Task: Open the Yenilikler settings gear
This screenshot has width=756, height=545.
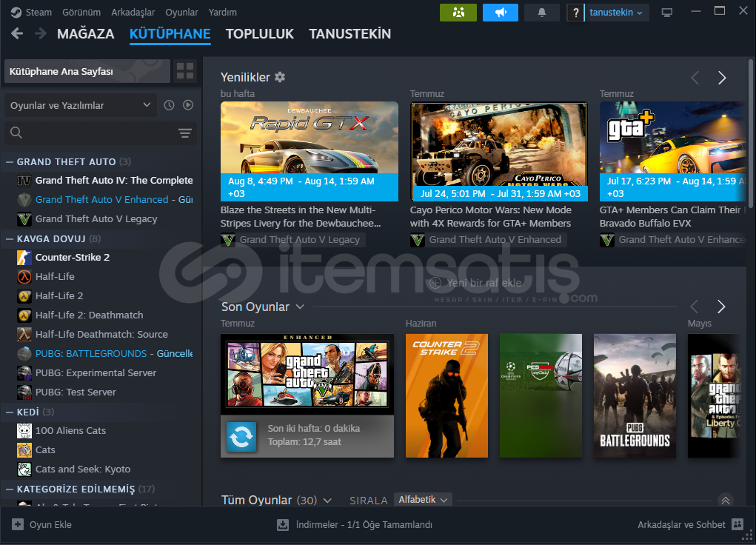Action: [x=280, y=77]
